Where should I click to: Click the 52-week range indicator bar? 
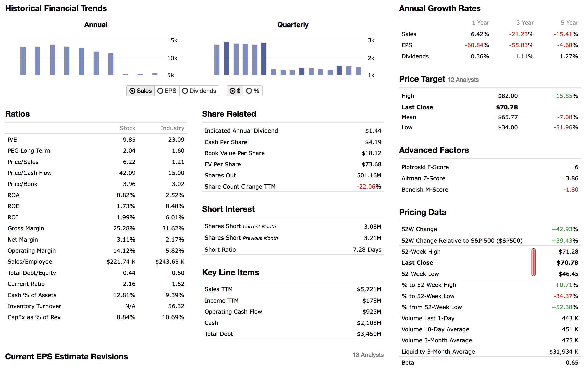tap(533, 262)
